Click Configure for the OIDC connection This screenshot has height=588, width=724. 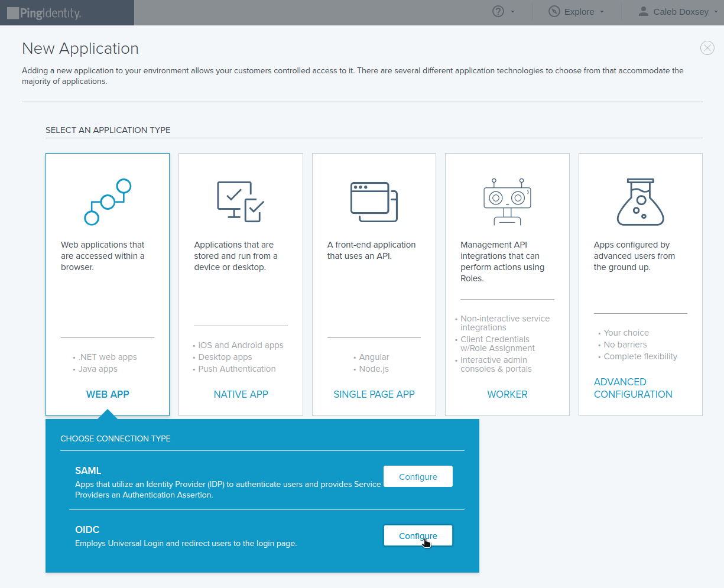(x=418, y=535)
